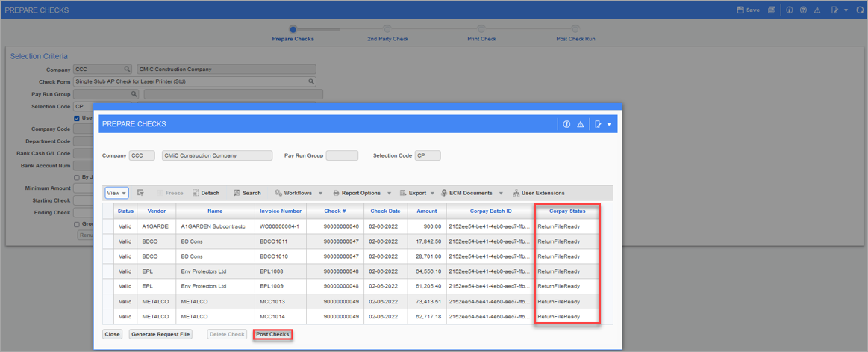Click the User Extensions icon
This screenshot has width=868, height=352.
(517, 193)
